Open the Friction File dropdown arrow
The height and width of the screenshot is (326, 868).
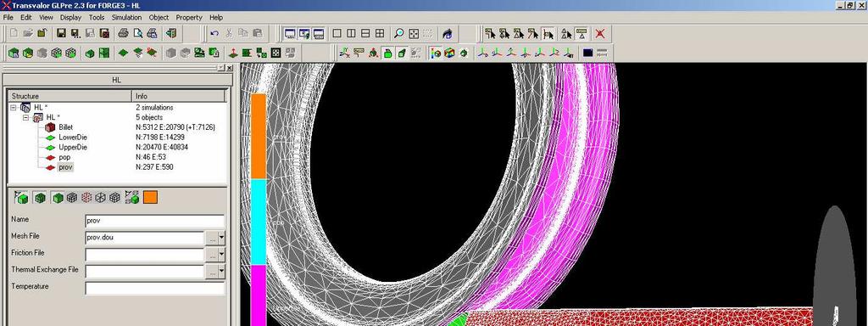pyautogui.click(x=222, y=255)
